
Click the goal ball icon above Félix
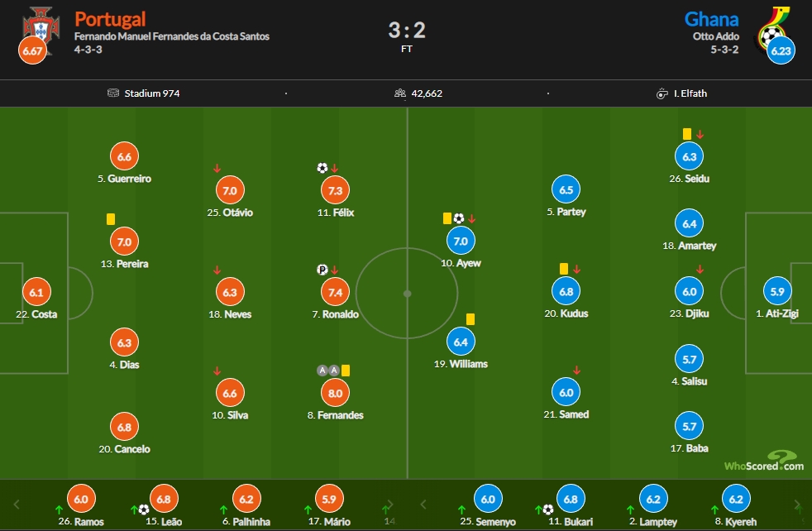pos(322,168)
